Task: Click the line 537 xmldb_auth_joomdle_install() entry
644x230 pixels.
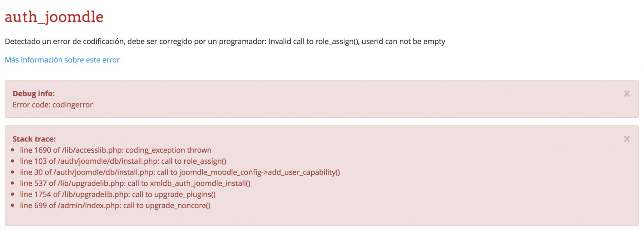Action: point(135,183)
